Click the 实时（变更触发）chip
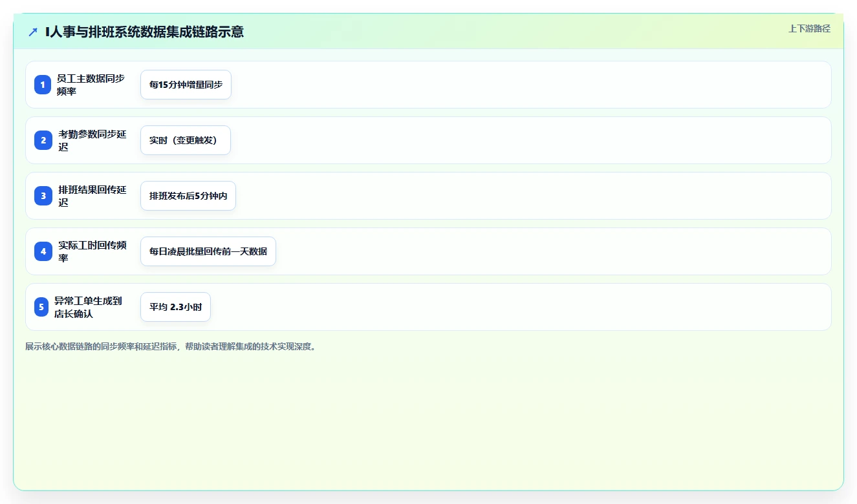 pos(186,140)
